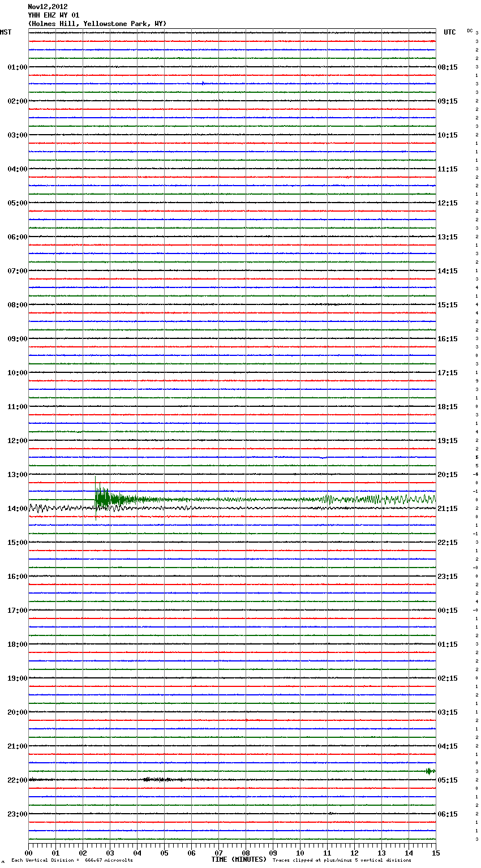Select the MST column header
Screen dimensions: 481x868
(x=6, y=32)
